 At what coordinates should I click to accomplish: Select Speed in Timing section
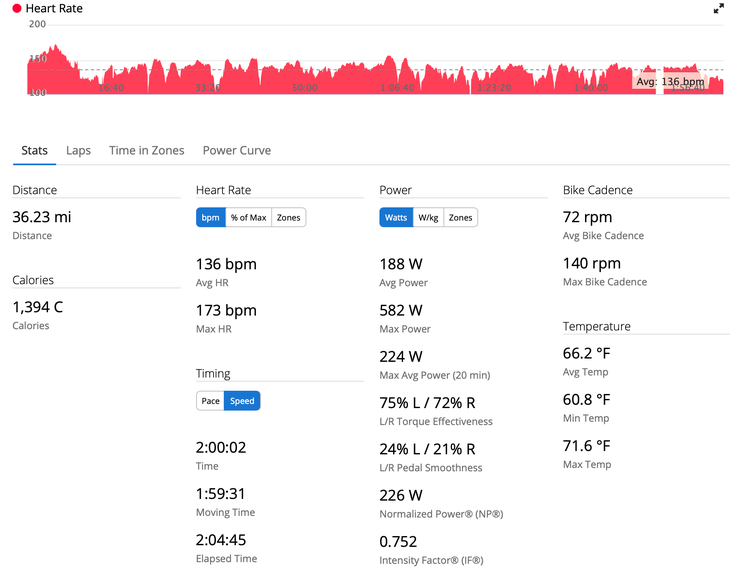pyautogui.click(x=242, y=401)
